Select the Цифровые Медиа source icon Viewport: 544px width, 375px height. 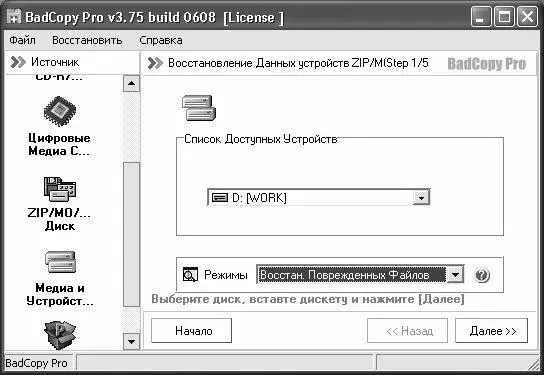point(60,111)
